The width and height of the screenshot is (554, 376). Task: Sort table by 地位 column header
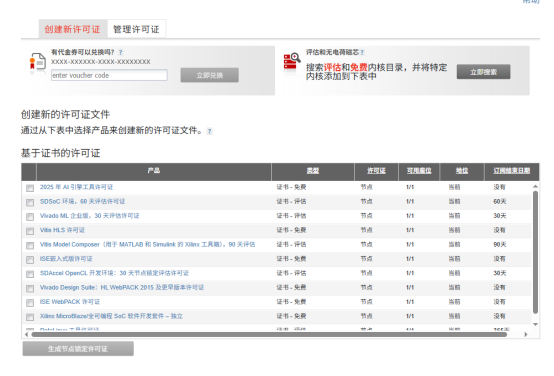click(462, 171)
